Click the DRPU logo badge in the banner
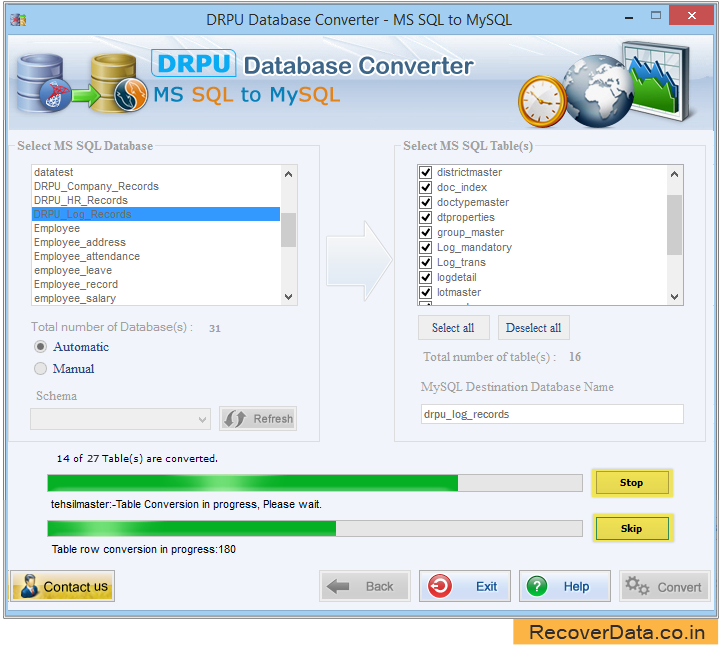This screenshot has height=650, width=723. (x=193, y=63)
